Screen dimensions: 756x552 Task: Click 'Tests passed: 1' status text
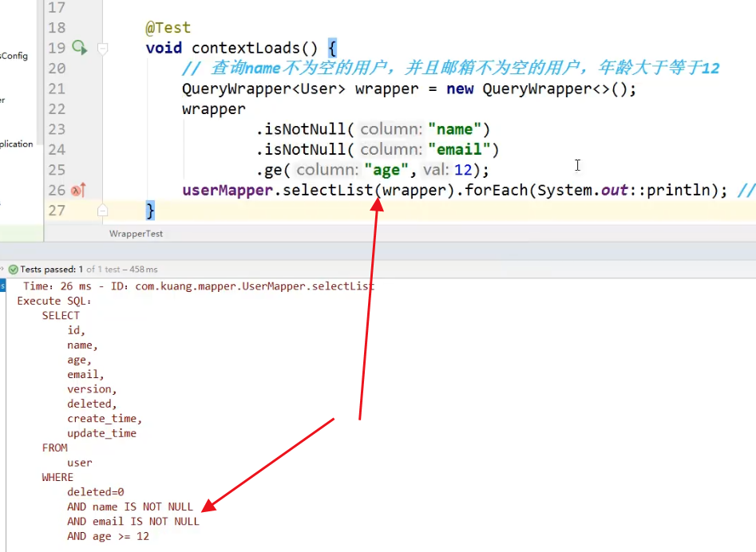52,270
